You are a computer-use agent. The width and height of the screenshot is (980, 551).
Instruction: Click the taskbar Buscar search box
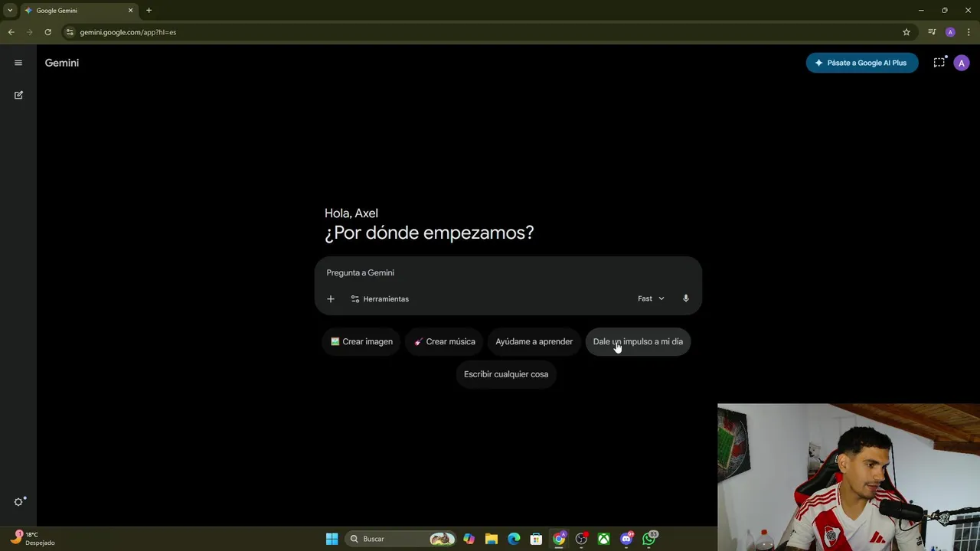(400, 539)
